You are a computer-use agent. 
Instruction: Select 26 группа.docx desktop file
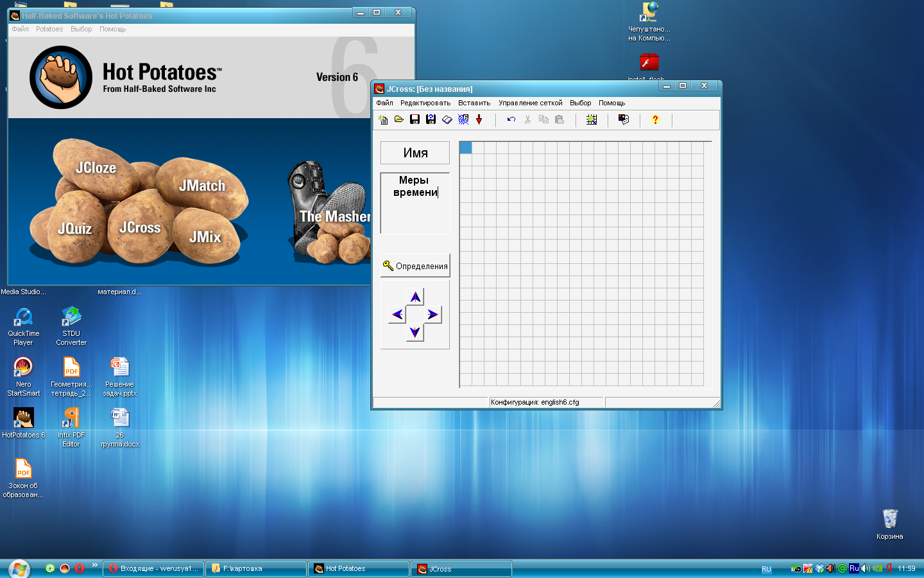(x=120, y=428)
